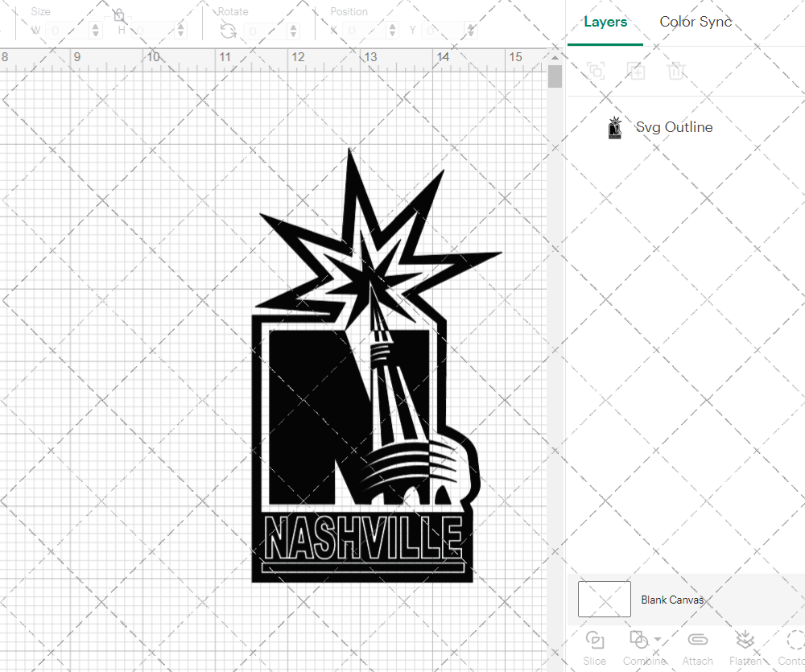The width and height of the screenshot is (805, 672).
Task: Click the Attach tool
Action: click(697, 647)
